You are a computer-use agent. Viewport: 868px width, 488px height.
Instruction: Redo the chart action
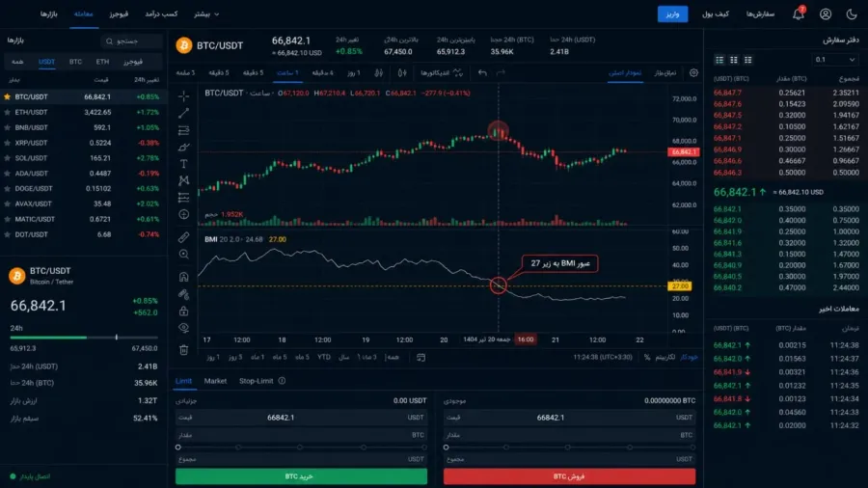pos(501,73)
